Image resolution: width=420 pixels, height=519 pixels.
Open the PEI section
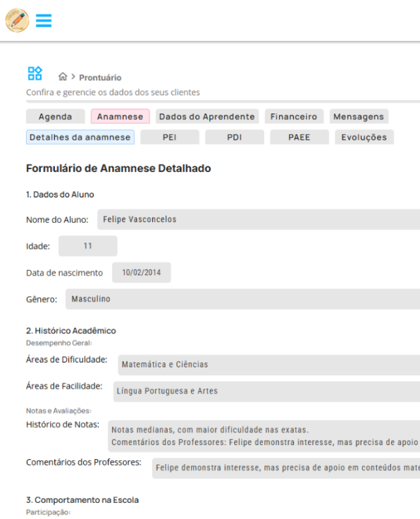[170, 137]
